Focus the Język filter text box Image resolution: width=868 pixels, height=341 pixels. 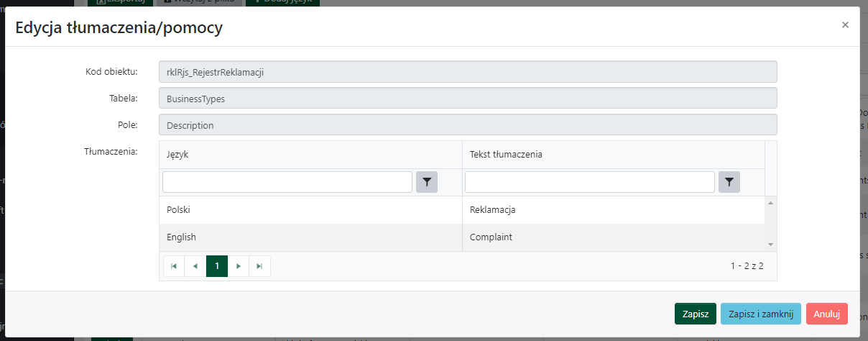tap(287, 183)
